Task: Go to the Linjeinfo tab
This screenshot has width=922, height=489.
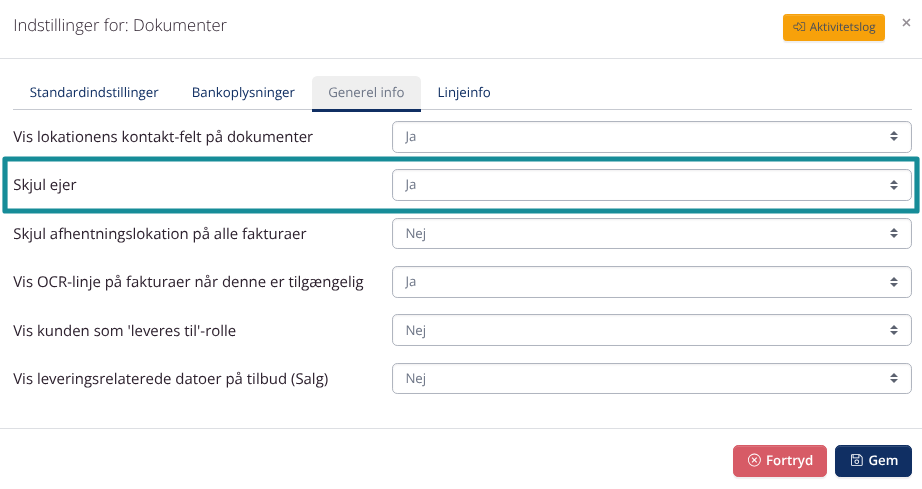Action: coord(464,92)
